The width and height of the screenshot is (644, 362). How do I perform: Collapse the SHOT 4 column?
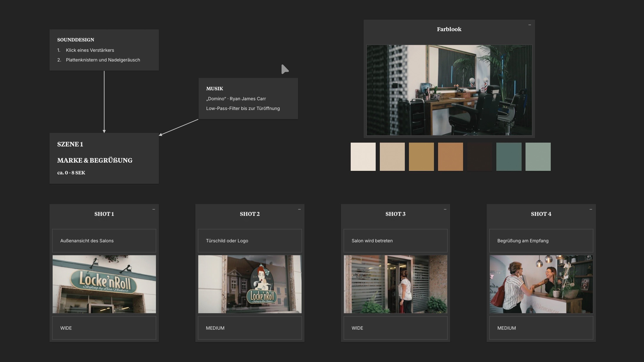tap(590, 209)
